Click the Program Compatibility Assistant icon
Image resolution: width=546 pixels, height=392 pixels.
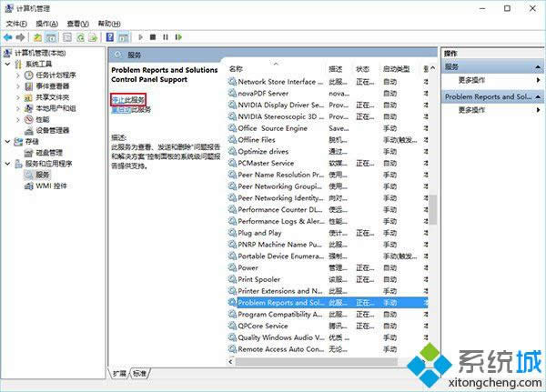tap(232, 314)
